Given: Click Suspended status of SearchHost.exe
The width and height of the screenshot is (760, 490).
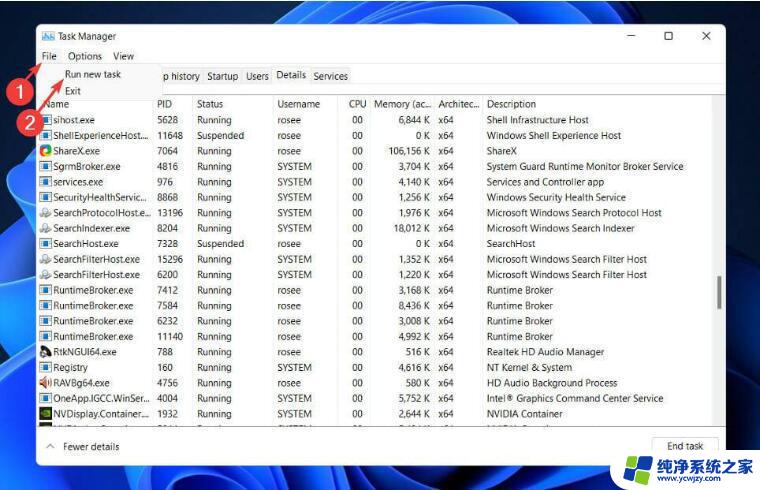Looking at the screenshot, I should 221,243.
